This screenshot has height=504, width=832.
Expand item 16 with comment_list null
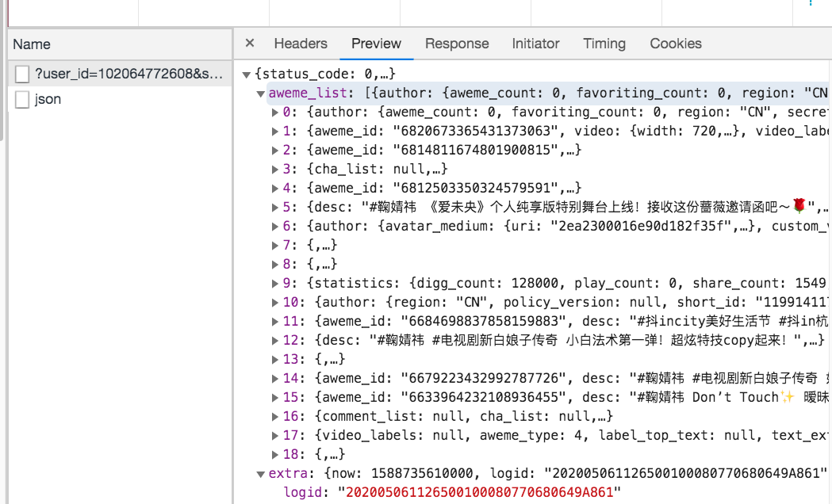click(x=275, y=417)
